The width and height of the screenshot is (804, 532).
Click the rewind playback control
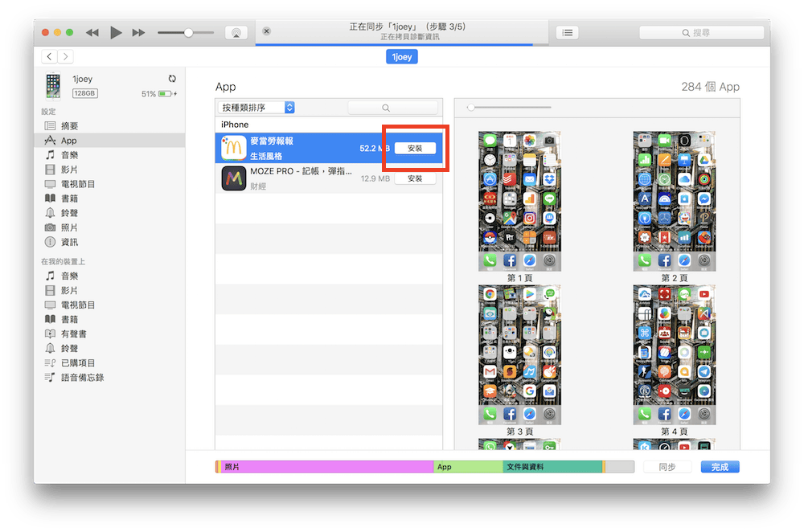click(92, 32)
